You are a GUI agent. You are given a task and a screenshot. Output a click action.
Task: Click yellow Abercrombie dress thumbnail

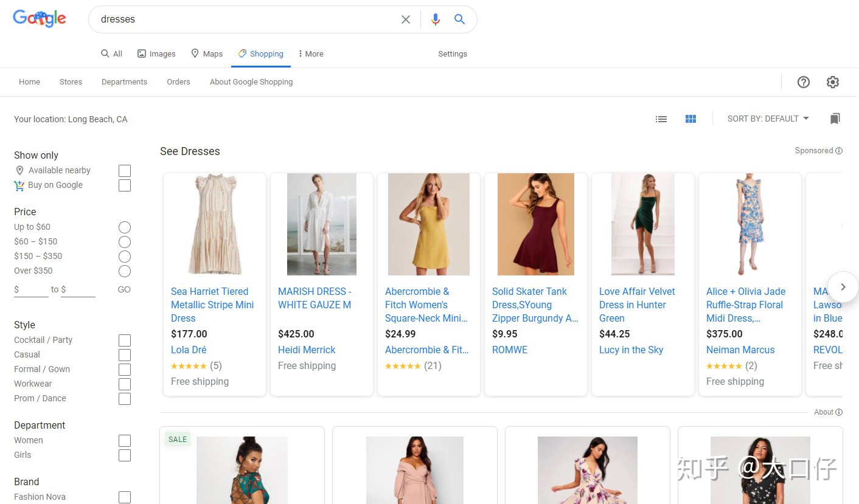pyautogui.click(x=429, y=224)
